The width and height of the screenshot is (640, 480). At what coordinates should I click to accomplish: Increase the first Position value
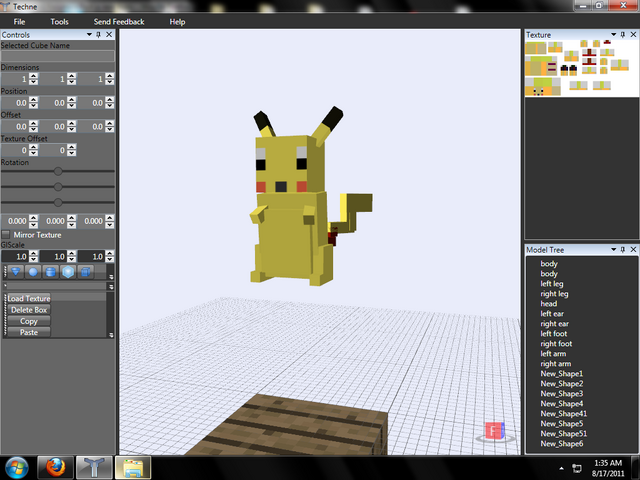[x=34, y=100]
